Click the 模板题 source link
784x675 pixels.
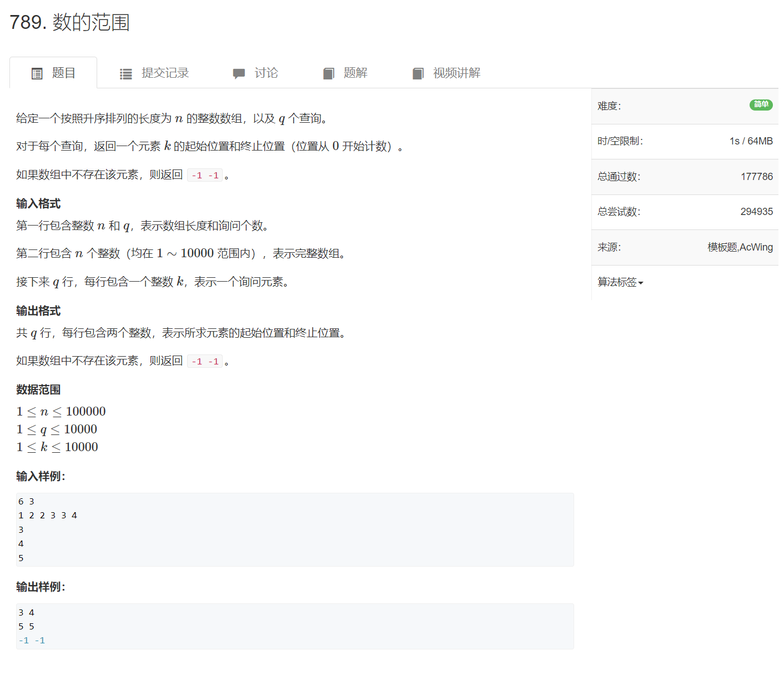[722, 247]
